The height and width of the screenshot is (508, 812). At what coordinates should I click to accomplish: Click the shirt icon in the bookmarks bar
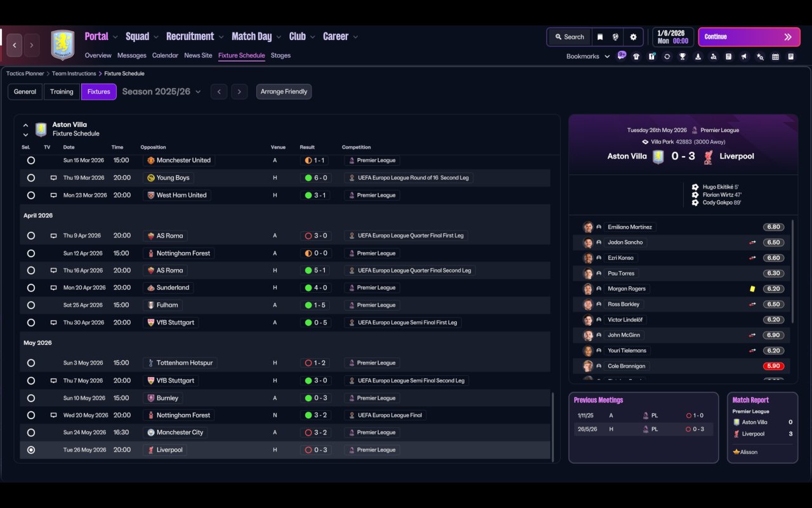(x=636, y=57)
